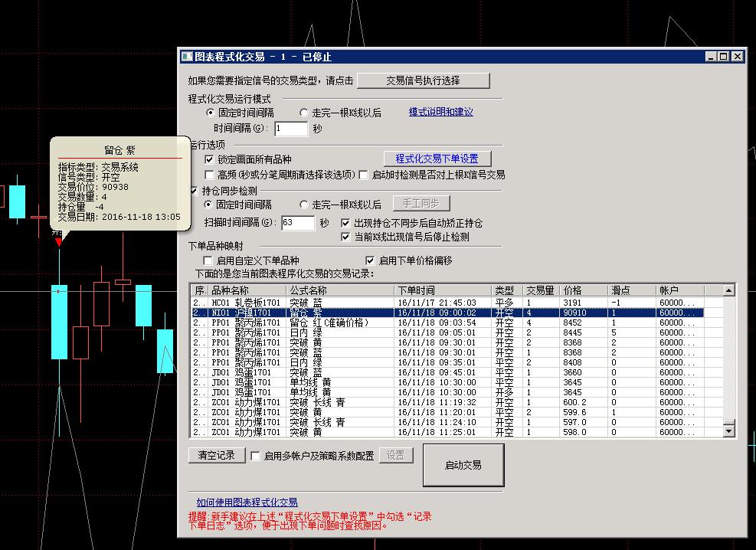Click the tooltip's 交易价位: 90938 line
The width and height of the screenshot is (756, 550).
tap(93, 187)
